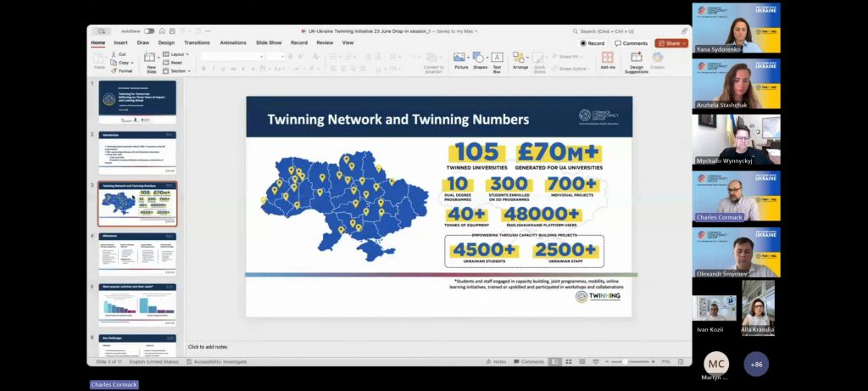Image resolution: width=868 pixels, height=391 pixels.
Task: Click Accessibility: Investigate in status bar
Action: pyautogui.click(x=216, y=361)
